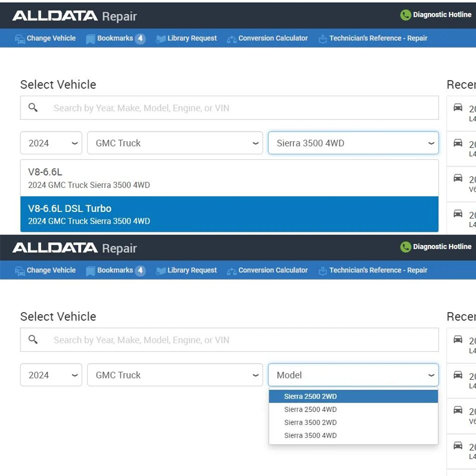The image size is (476, 476).
Task: Click the Select Vehicle heading in the lower screenshot
Action: [58, 317]
